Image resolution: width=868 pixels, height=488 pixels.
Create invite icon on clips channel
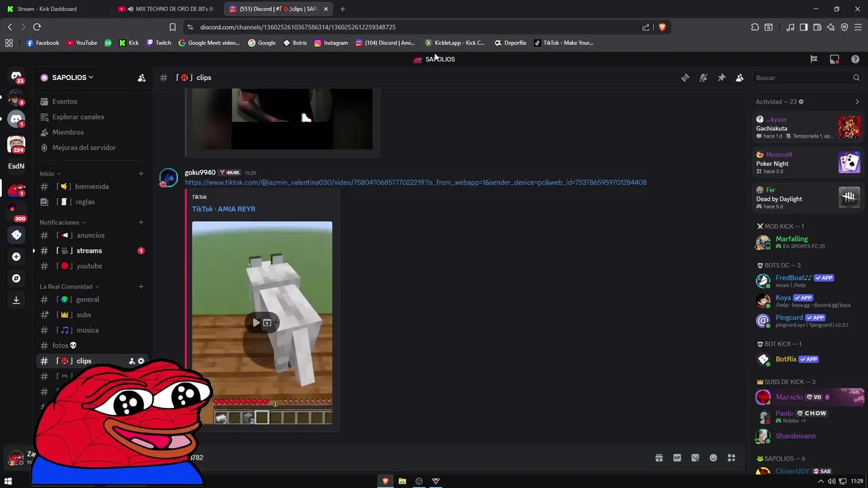(x=132, y=361)
